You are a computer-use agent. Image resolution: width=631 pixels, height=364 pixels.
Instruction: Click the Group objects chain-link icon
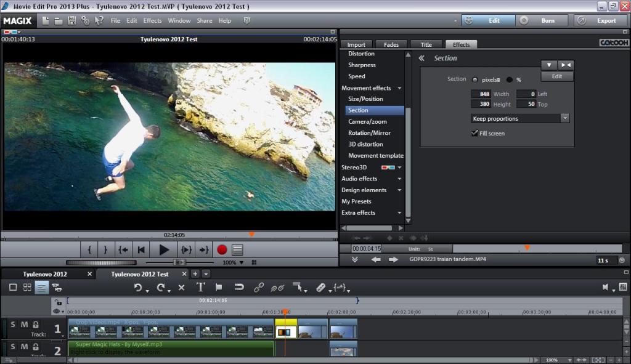(259, 287)
